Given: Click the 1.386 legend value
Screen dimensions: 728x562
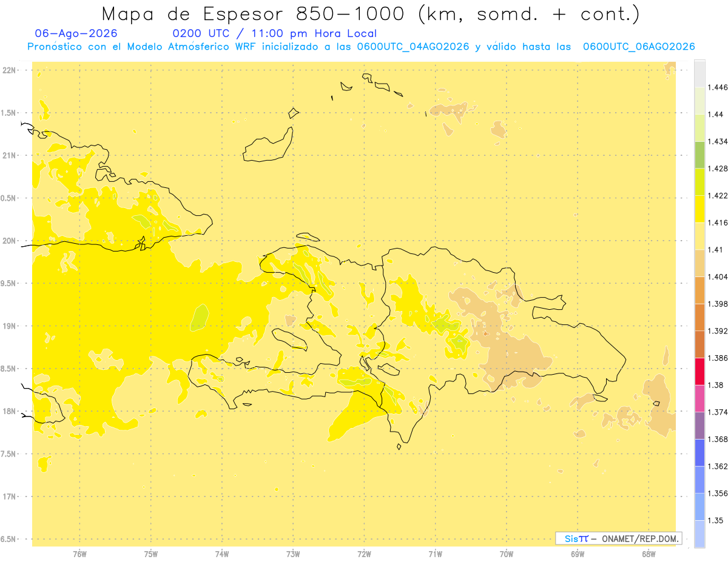Looking at the screenshot, I should 718,358.
